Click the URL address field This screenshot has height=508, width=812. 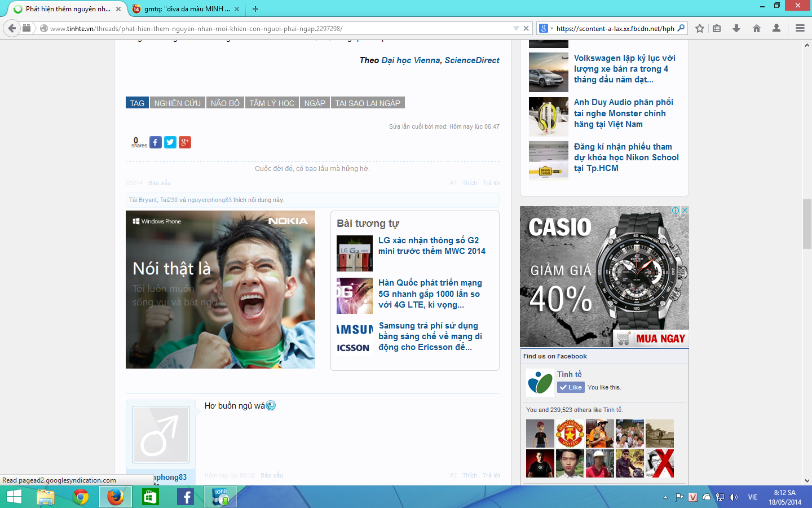[279, 28]
